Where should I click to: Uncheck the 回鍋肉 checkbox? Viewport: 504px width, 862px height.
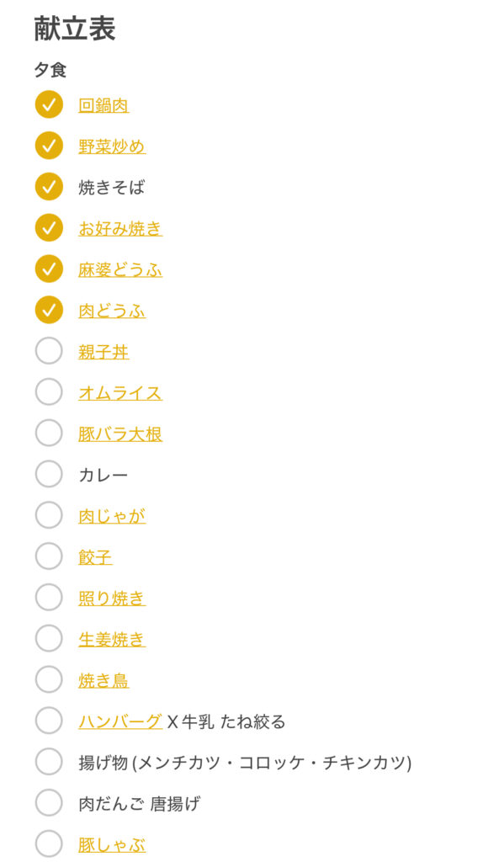(49, 104)
